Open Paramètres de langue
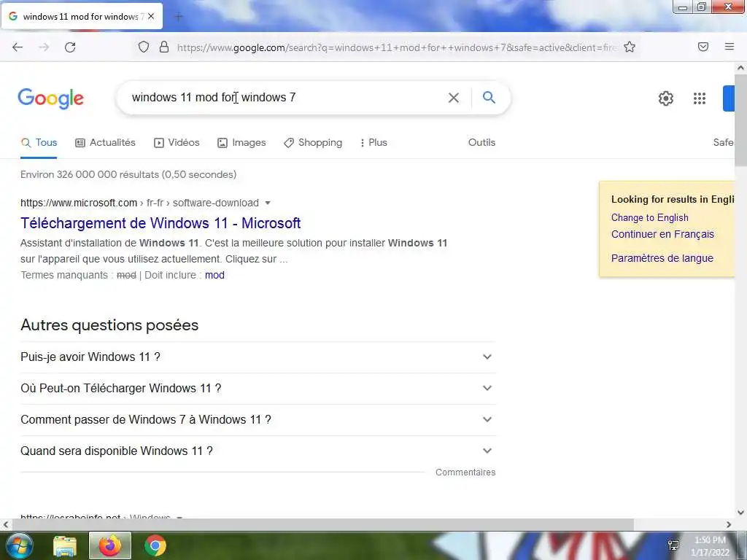Image resolution: width=747 pixels, height=560 pixels. [662, 258]
